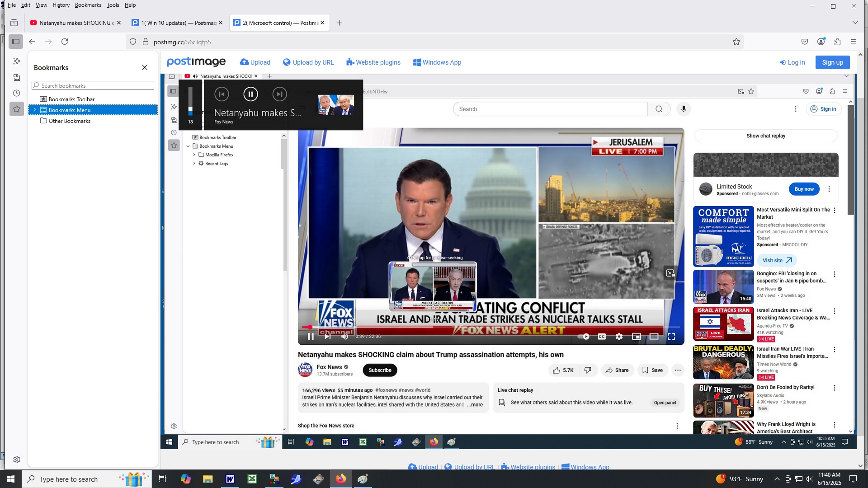Show History panel via the clock icon
Image resolution: width=868 pixels, height=488 pixels.
tap(17, 93)
